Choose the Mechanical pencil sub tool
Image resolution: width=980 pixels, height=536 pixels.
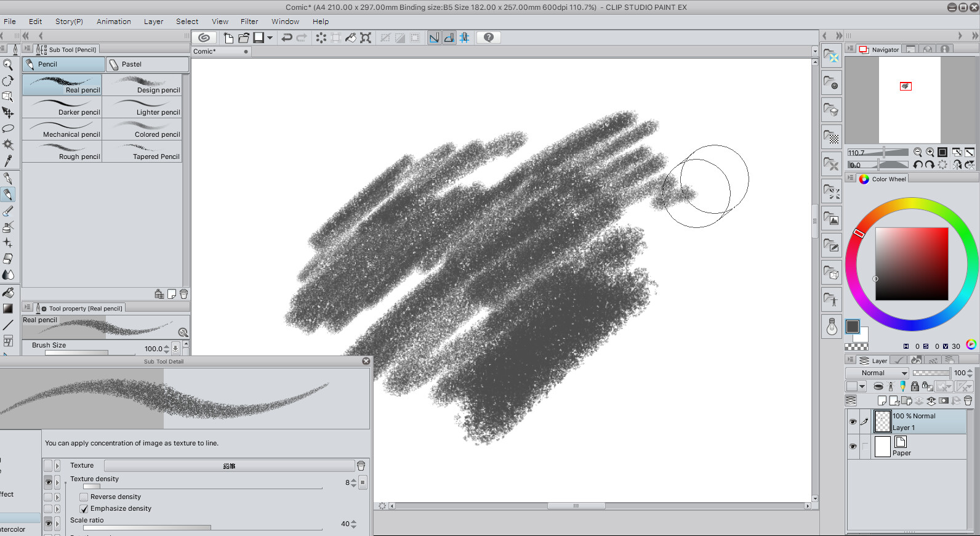click(x=62, y=129)
